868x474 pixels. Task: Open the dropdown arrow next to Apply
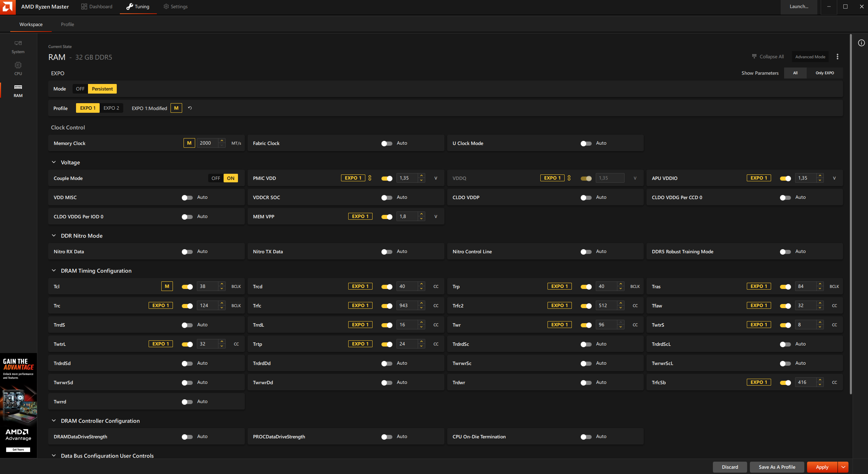843,467
